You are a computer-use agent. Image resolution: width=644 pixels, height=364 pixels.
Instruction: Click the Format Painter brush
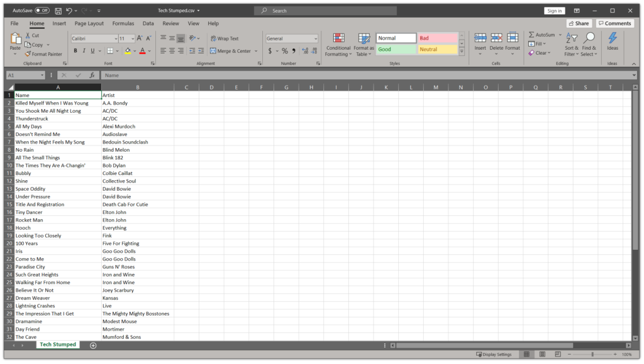tap(28, 54)
